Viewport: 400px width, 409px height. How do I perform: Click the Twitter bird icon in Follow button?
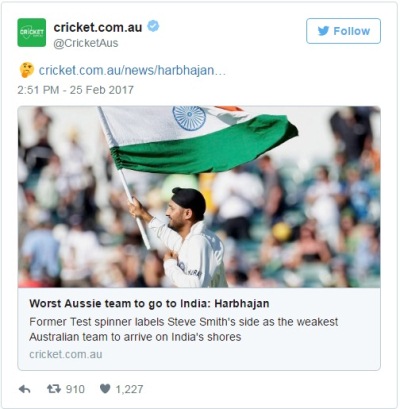323,31
